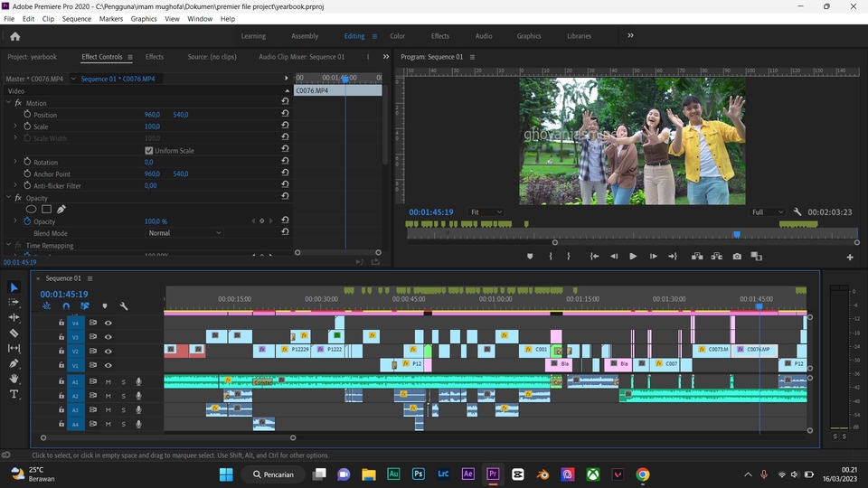
Task: Select the Razor tool
Action: point(14,333)
